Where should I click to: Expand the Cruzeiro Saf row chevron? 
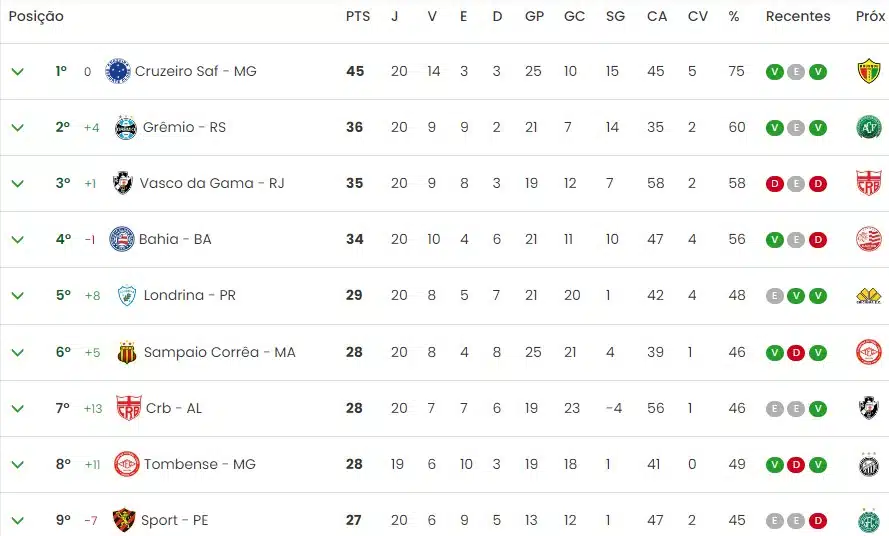[17, 71]
